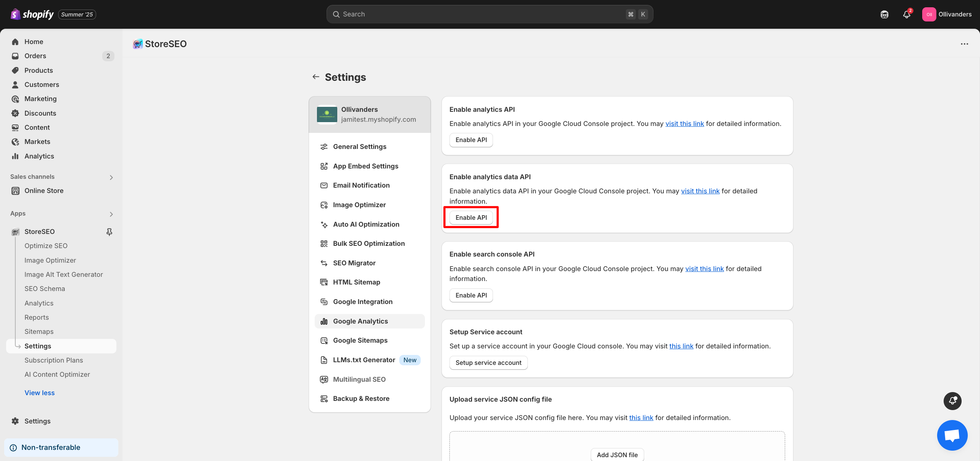Open Sitemaps under StoreSEO
The height and width of the screenshot is (461, 980).
click(x=39, y=332)
